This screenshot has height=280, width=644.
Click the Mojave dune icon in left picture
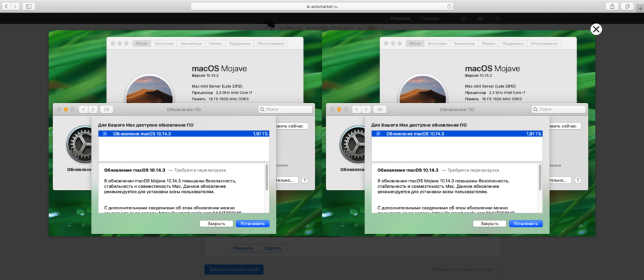point(149,89)
